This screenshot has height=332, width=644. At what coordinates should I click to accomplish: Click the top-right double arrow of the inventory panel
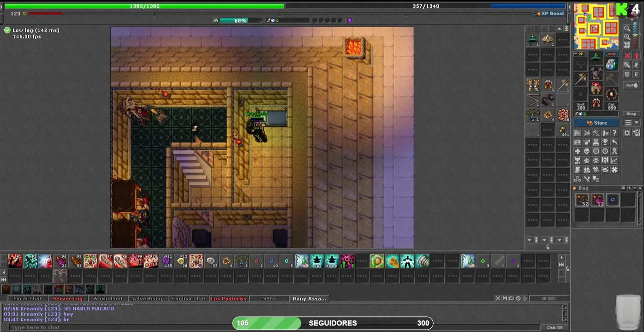566,29
